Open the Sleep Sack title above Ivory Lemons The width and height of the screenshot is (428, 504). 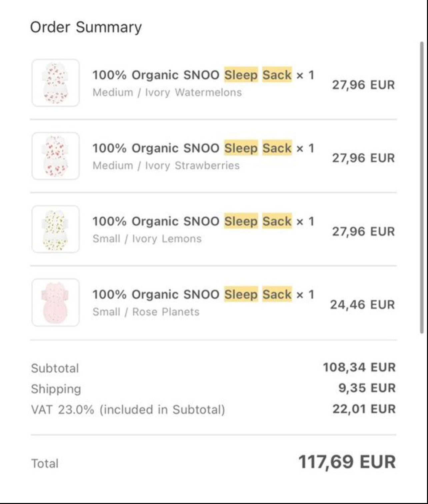click(x=203, y=221)
